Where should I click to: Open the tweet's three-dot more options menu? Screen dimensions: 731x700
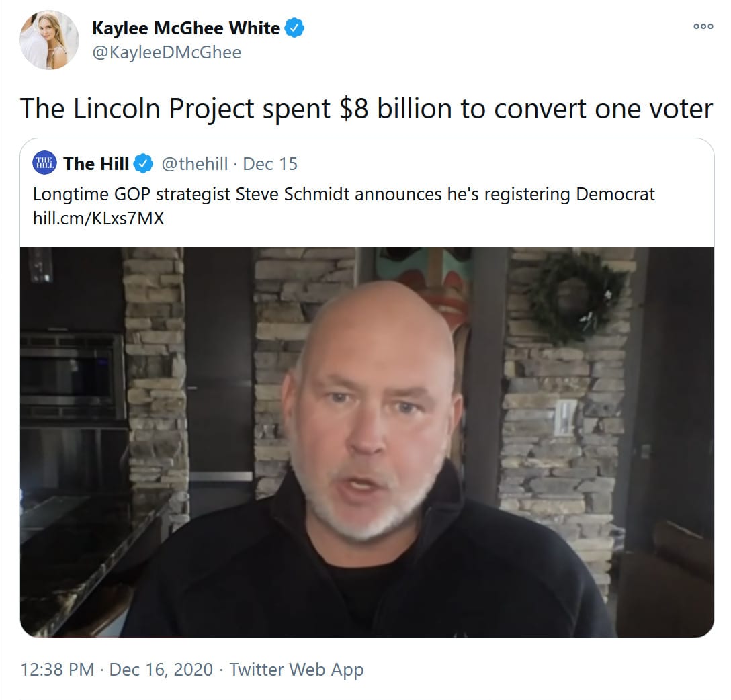click(x=703, y=26)
